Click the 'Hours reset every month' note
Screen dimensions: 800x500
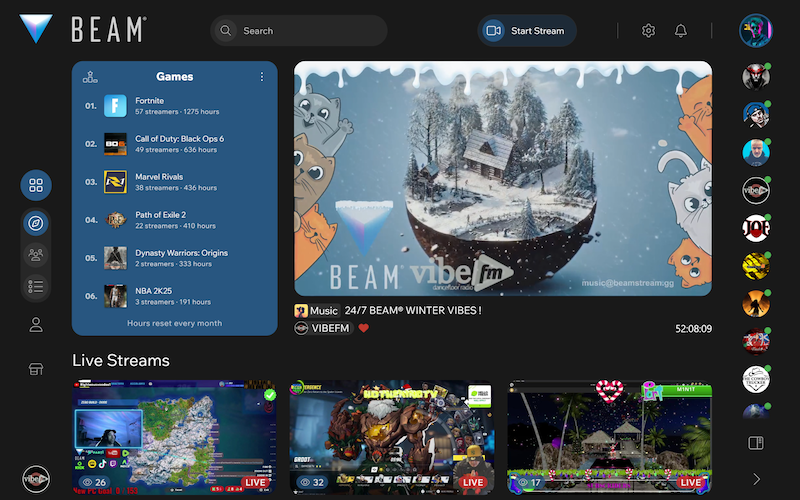pyautogui.click(x=174, y=323)
